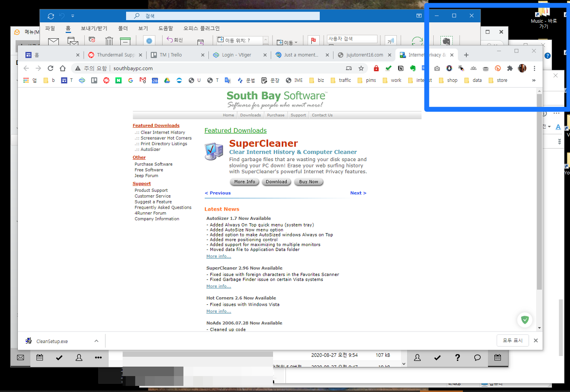Click the Outlook delete trash icon

109,41
